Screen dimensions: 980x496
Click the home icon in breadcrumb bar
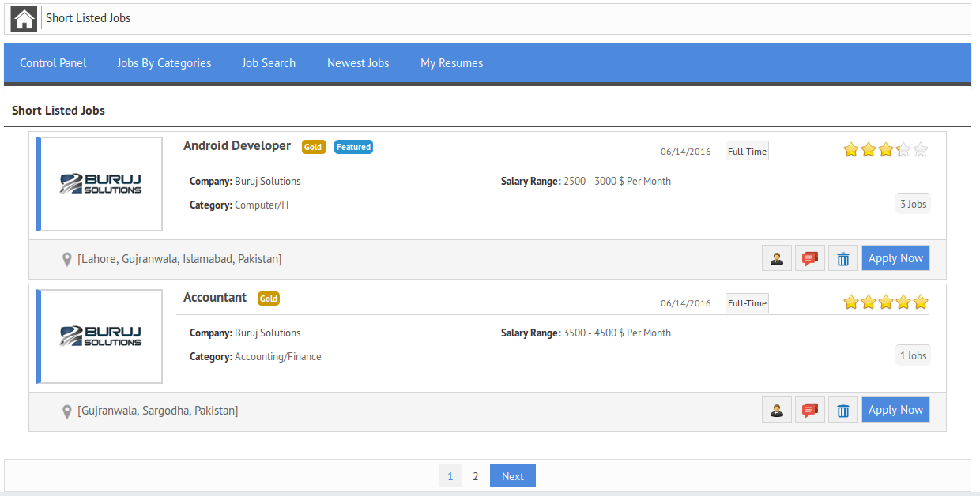[x=24, y=18]
